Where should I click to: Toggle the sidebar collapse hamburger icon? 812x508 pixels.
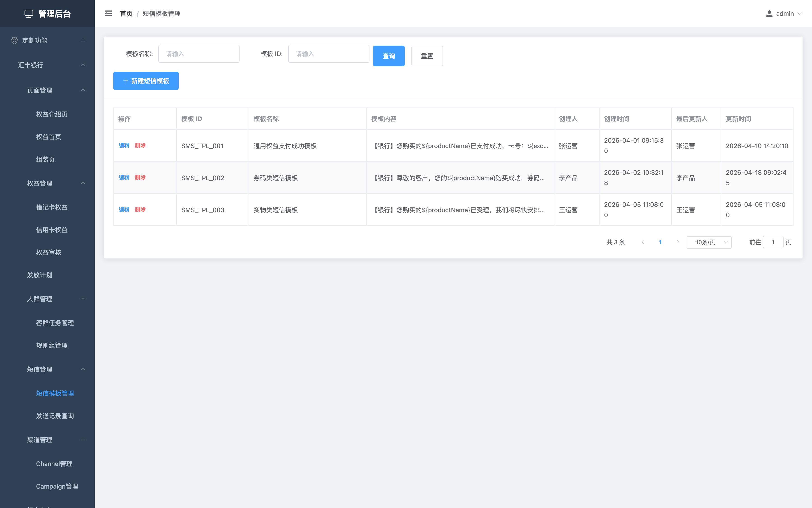pos(108,14)
